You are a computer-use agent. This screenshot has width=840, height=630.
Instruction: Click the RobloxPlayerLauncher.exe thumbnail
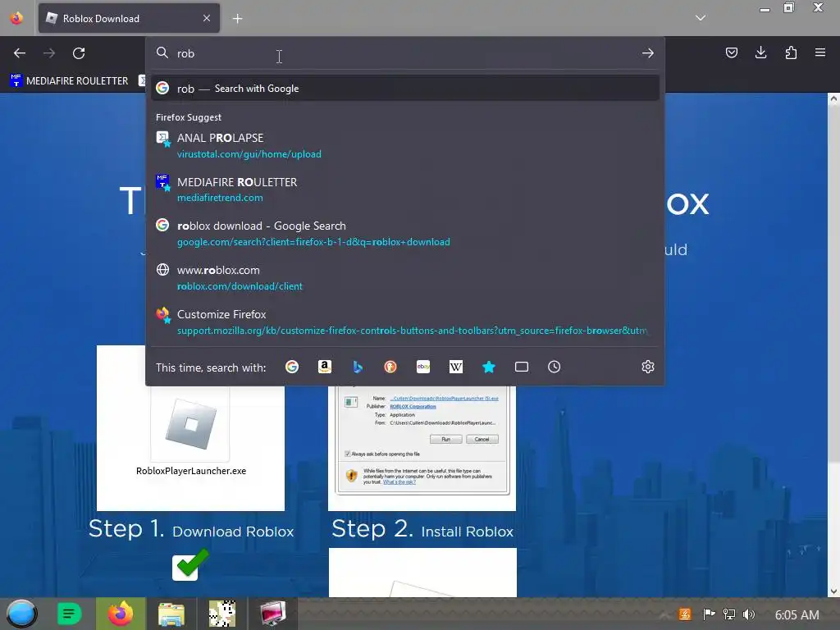(x=190, y=427)
